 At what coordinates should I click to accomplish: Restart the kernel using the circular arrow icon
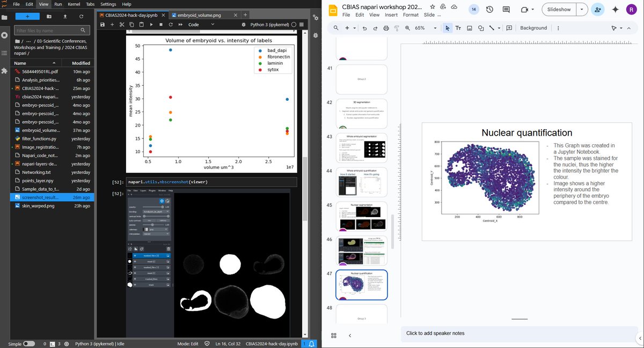coord(171,25)
